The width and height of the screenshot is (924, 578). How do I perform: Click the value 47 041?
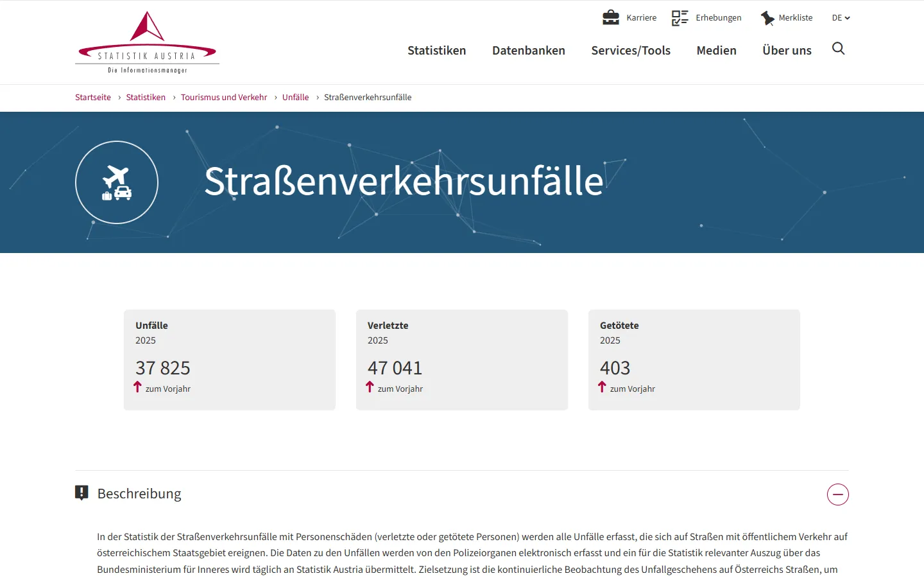click(x=395, y=368)
